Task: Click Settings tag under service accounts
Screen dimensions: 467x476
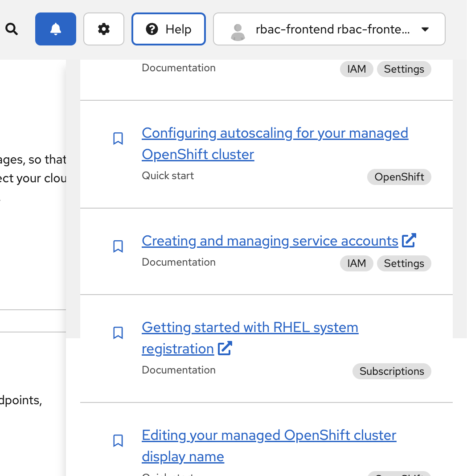Action: [404, 263]
